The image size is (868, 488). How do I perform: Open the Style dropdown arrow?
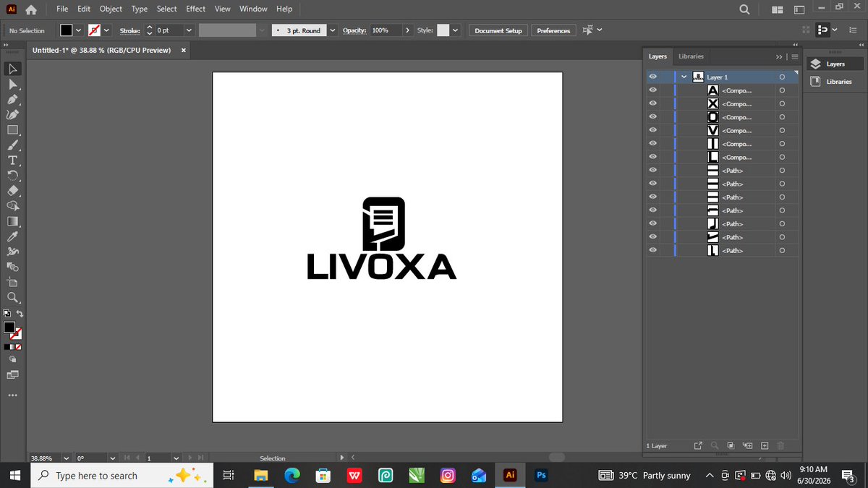456,30
